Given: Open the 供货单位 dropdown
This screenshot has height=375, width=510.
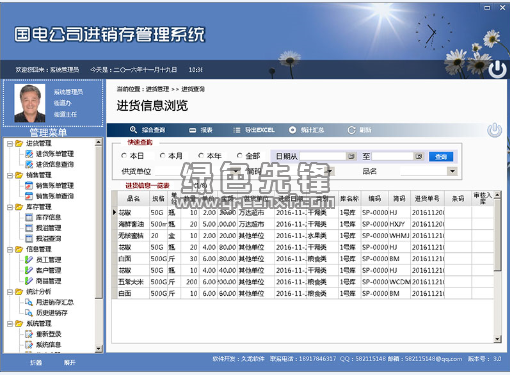Looking at the screenshot, I should [236, 171].
